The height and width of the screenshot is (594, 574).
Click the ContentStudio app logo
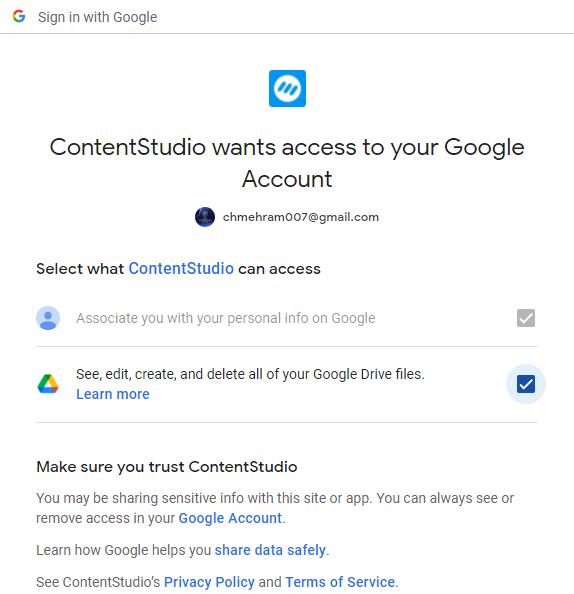pyautogui.click(x=287, y=88)
